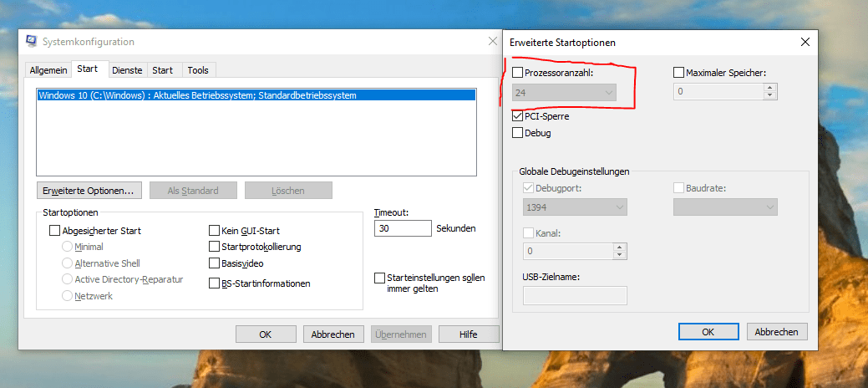
Task: Open the Prozessoranzahl dropdown showing 24
Action: pos(564,92)
